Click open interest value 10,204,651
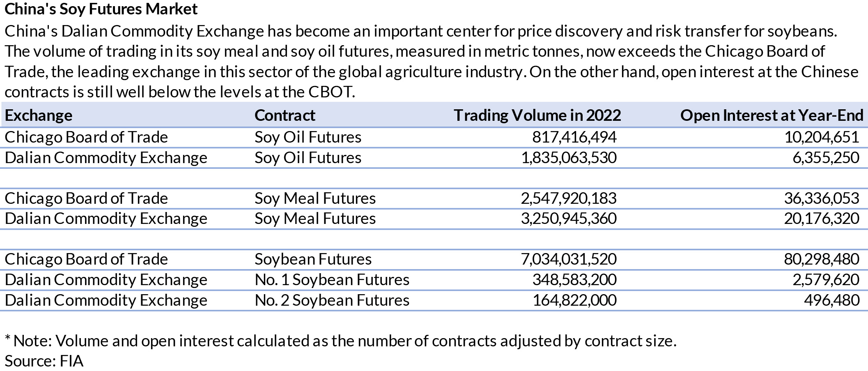Viewport: 868px width, 371px height. pyautogui.click(x=822, y=137)
